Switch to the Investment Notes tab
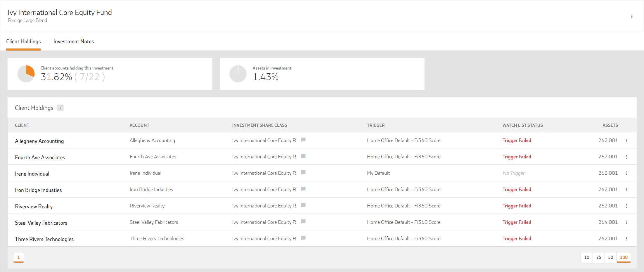Viewport: 644px width, 272px height. tap(74, 41)
